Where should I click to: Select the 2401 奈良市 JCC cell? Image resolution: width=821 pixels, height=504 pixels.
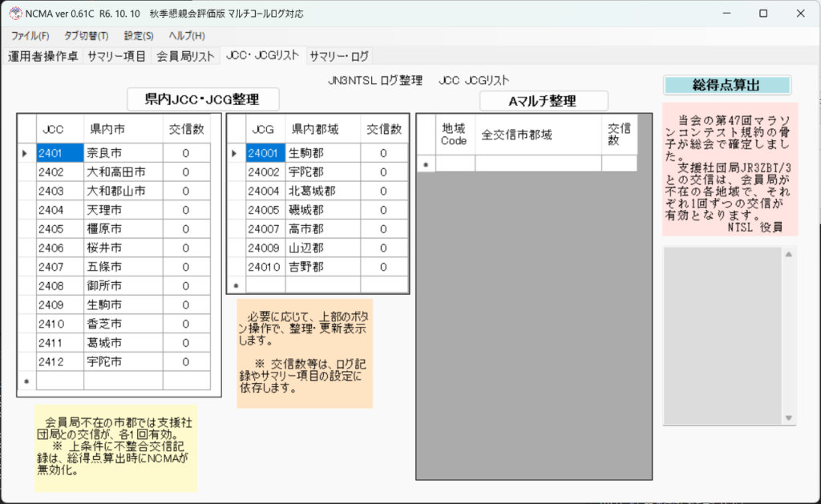tap(60, 153)
